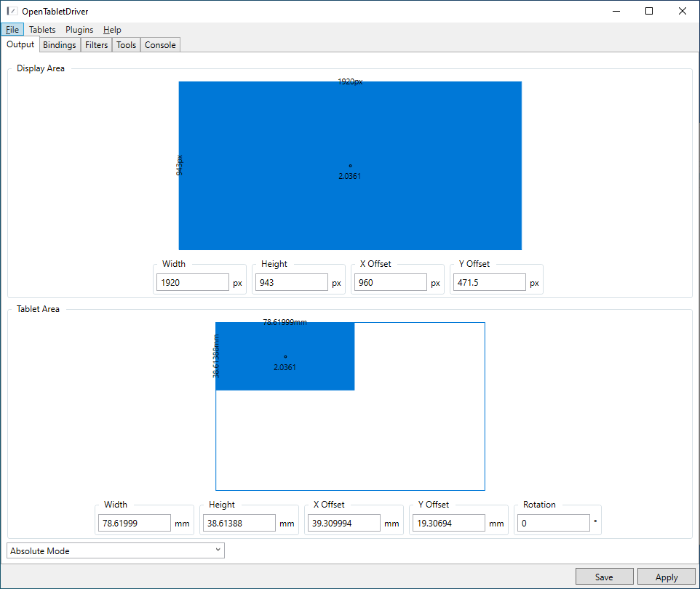Click the Tablet Area X Offset field
This screenshot has width=700, height=589.
(344, 523)
